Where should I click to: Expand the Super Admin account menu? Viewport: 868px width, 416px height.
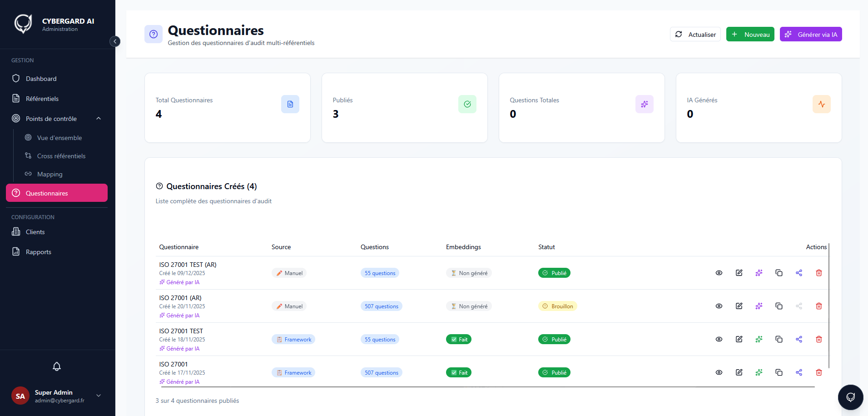pyautogui.click(x=57, y=396)
